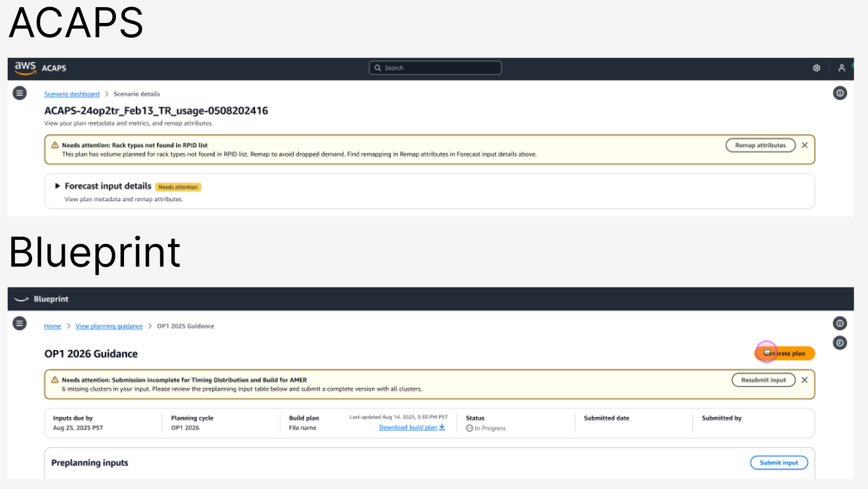Open the Blueprint hamburger navigation menu
The image size is (868, 489).
pyautogui.click(x=19, y=323)
